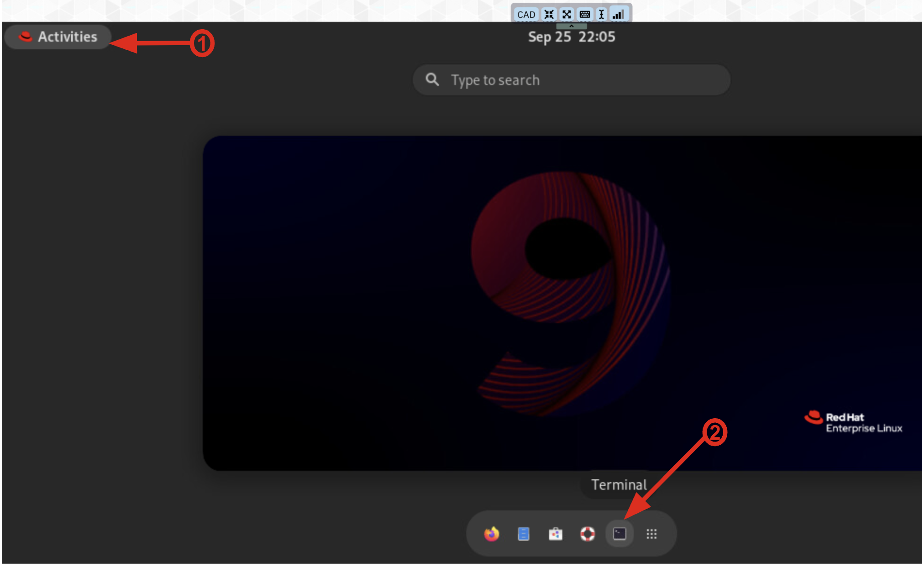Open the Help lifebuoy dock icon
The height and width of the screenshot is (568, 924).
tap(588, 534)
